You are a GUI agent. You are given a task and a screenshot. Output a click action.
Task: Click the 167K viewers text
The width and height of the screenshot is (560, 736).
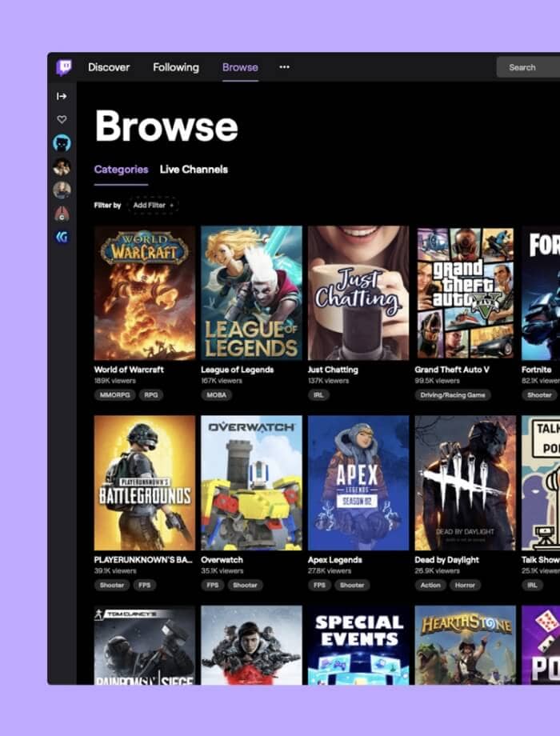[222, 381]
